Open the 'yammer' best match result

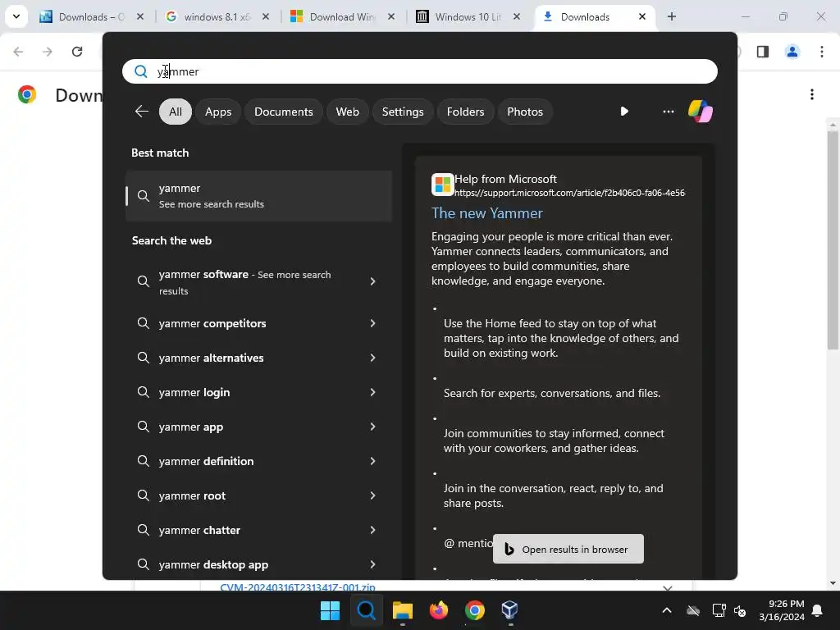coord(258,196)
